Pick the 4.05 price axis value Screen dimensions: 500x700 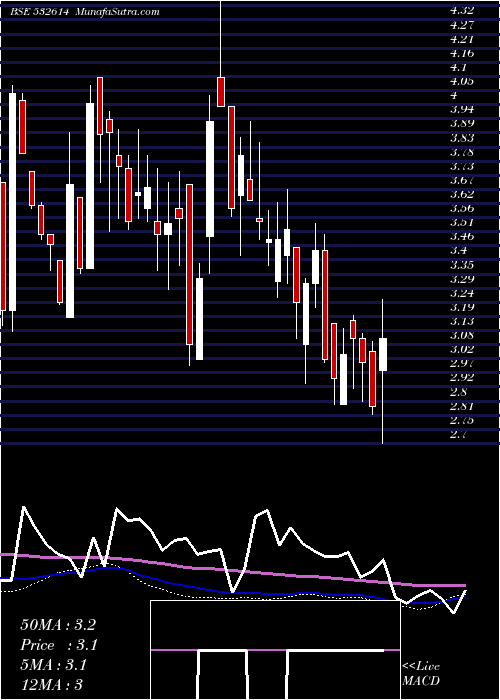pyautogui.click(x=462, y=82)
